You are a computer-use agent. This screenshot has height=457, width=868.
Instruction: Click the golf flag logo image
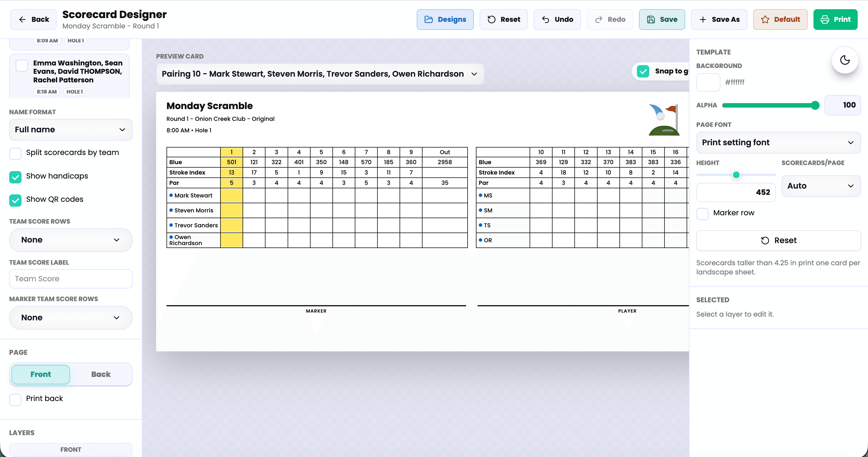coord(664,120)
